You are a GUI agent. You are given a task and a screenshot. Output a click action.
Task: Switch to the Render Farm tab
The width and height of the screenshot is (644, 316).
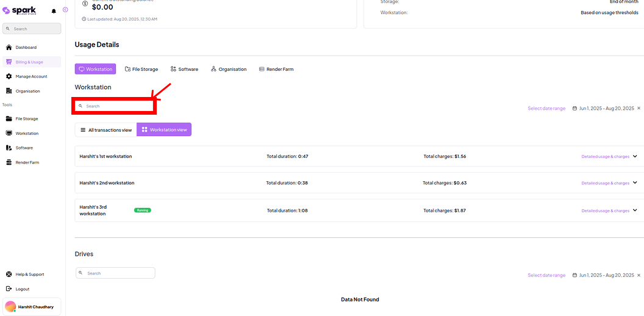pos(276,70)
